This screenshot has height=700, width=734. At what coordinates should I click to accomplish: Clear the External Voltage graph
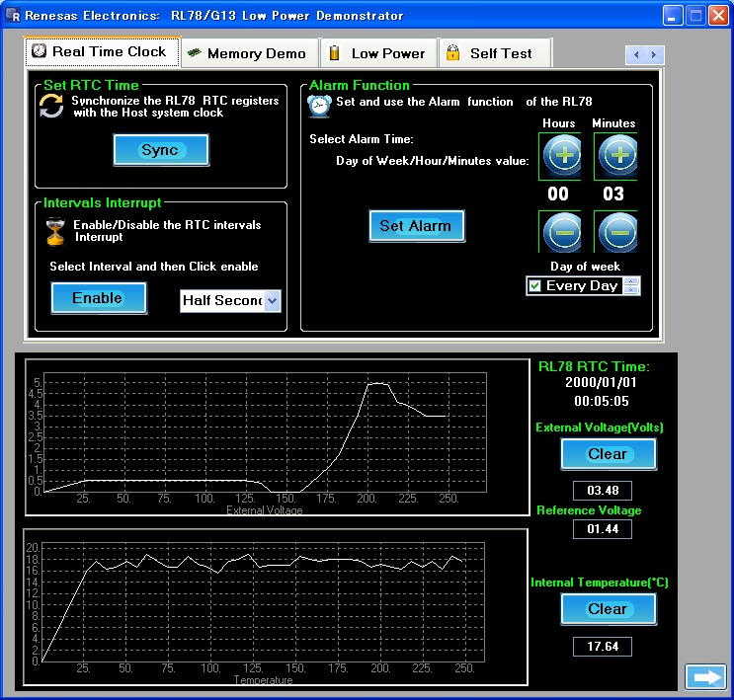pos(608,454)
